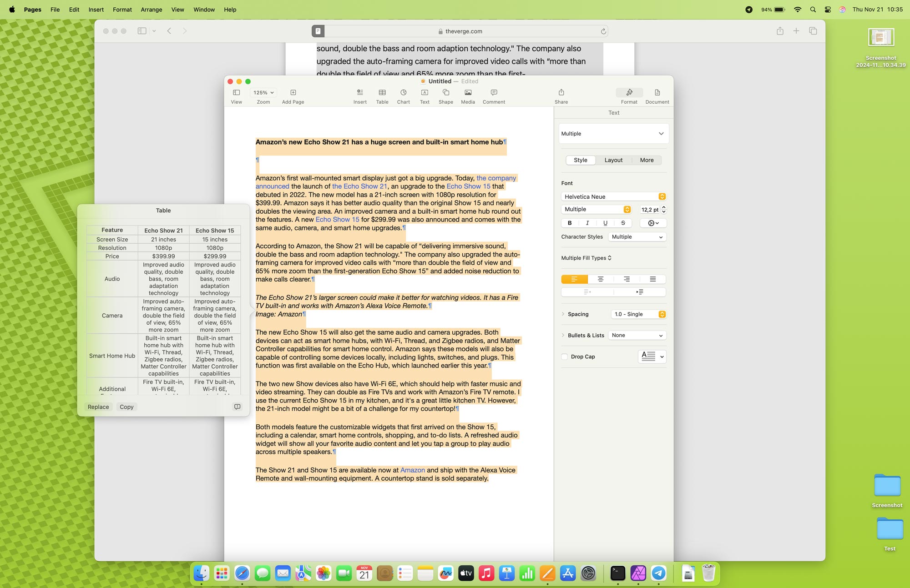Viewport: 910px width, 588px height.
Task: Click Copy in the Table popup
Action: coord(126,407)
